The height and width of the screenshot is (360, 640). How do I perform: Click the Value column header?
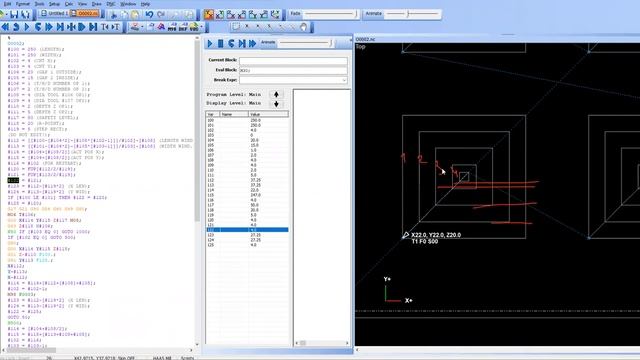point(268,114)
